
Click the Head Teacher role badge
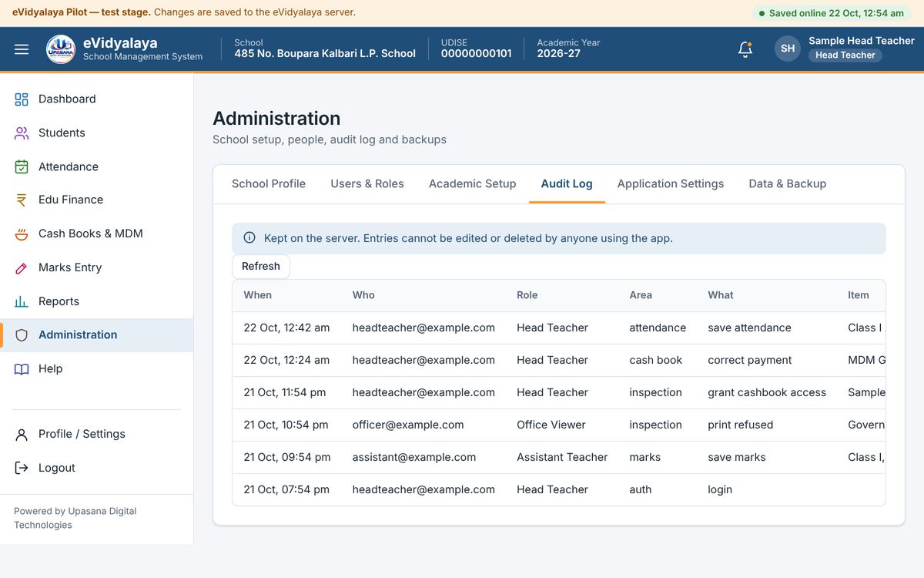(845, 55)
